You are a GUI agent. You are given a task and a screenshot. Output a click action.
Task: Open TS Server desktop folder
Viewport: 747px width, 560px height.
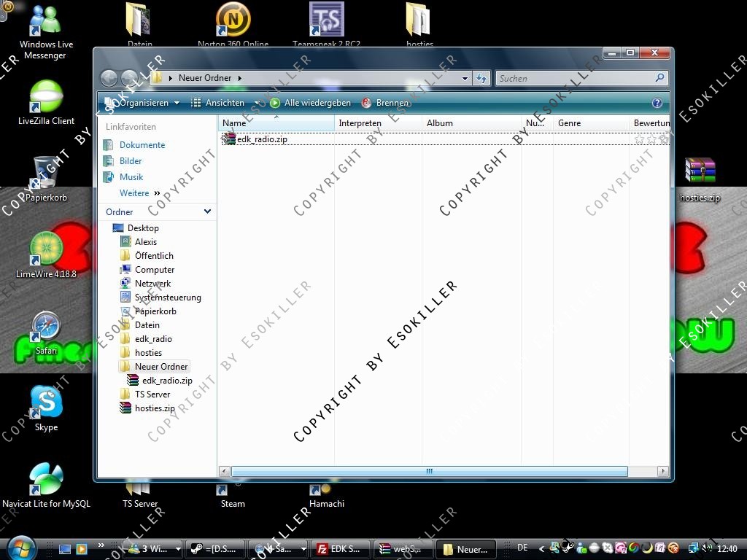[x=139, y=496]
